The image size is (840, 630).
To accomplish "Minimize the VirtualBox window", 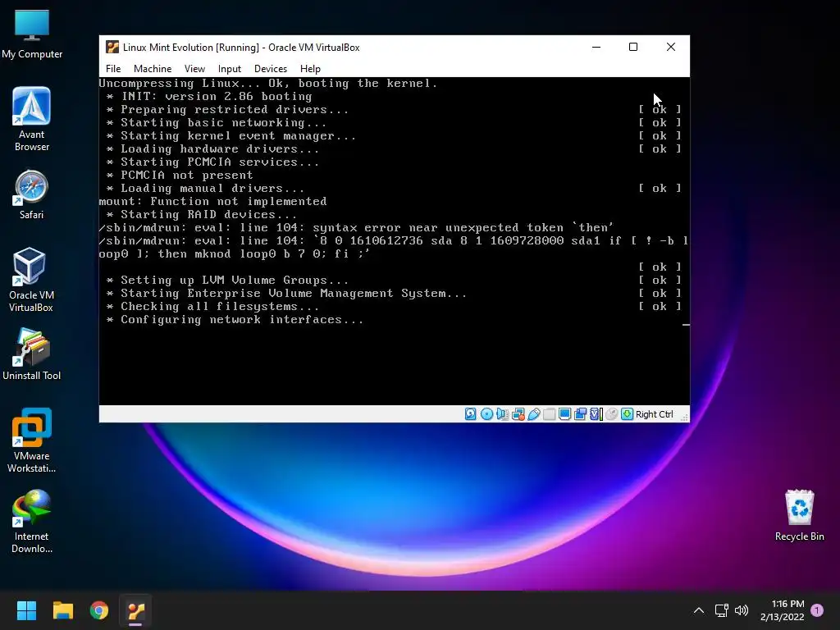I will (x=596, y=47).
